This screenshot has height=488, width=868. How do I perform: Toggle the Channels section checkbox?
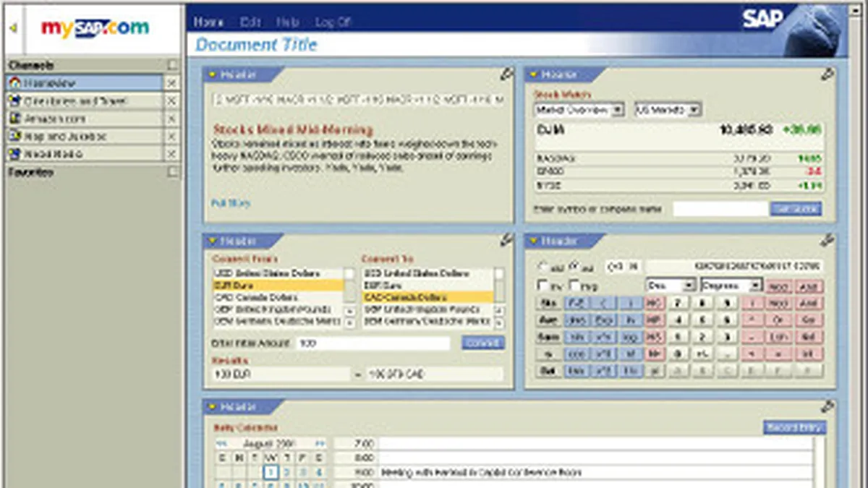tap(171, 65)
